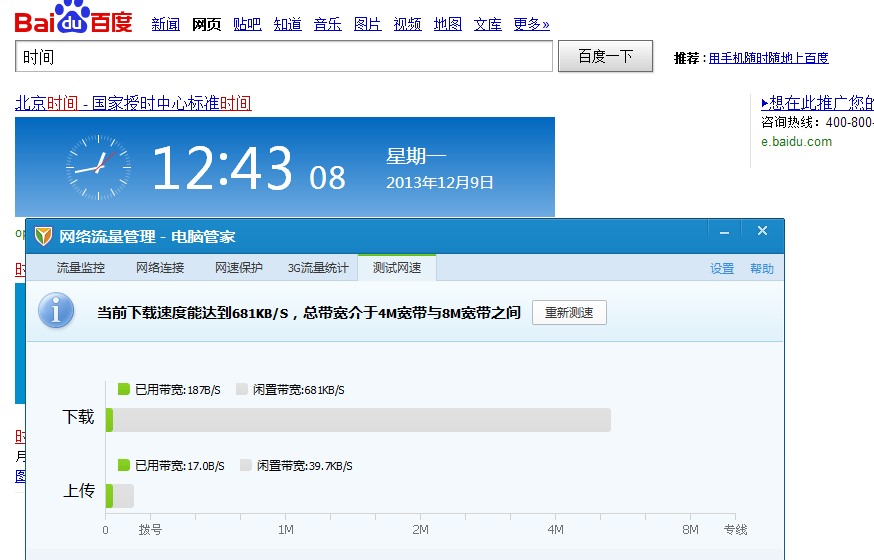This screenshot has width=874, height=560.
Task: Open the 视频 link
Action: pos(407,24)
